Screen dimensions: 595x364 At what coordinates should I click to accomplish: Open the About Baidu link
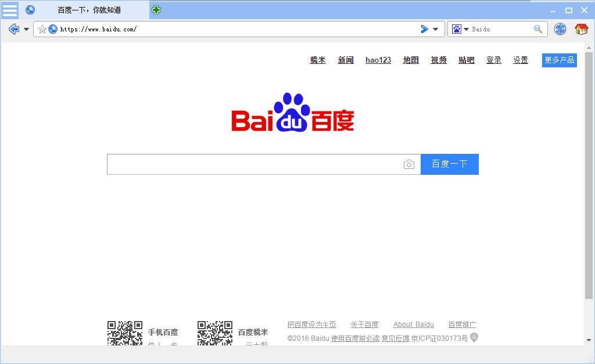[414, 325]
